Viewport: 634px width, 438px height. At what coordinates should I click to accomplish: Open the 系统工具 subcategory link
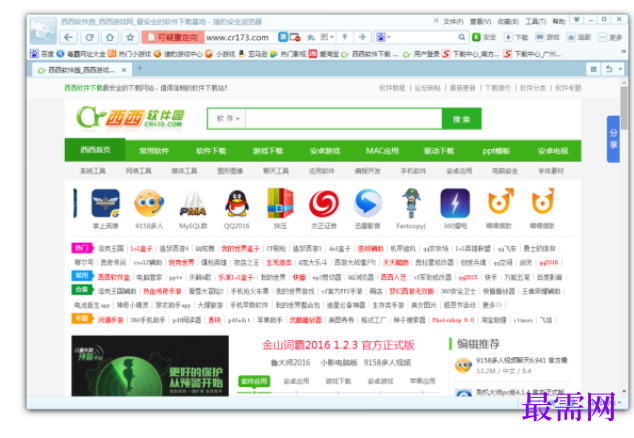click(x=93, y=171)
